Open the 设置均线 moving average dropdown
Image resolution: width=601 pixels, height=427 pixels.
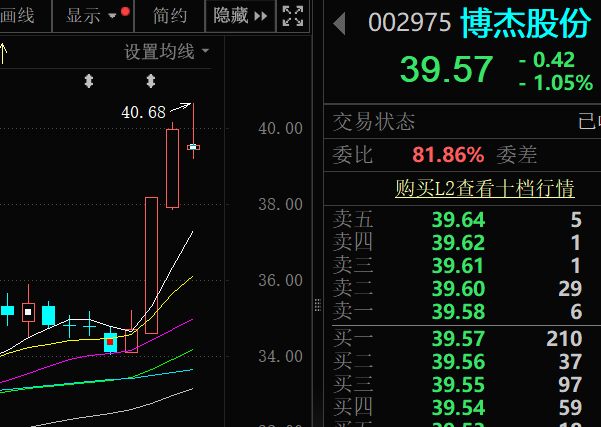167,52
